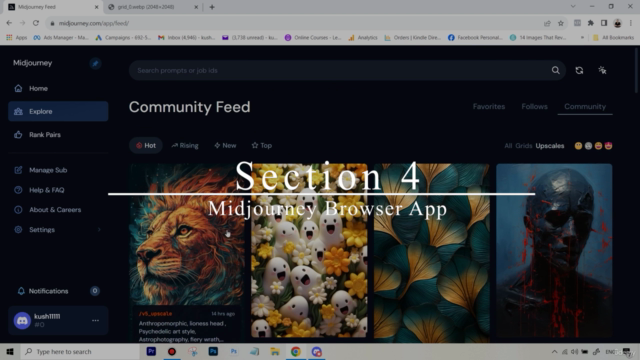Click the browser back arrow

9,23
